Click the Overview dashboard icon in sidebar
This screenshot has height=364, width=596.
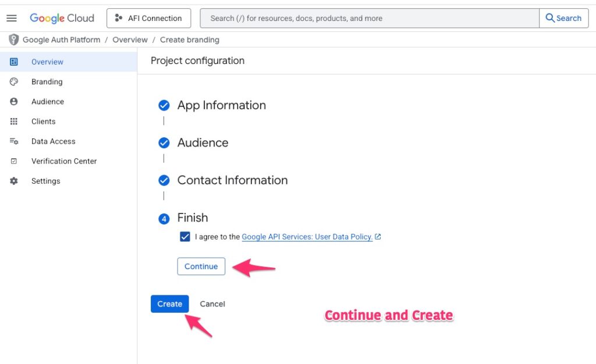[14, 62]
